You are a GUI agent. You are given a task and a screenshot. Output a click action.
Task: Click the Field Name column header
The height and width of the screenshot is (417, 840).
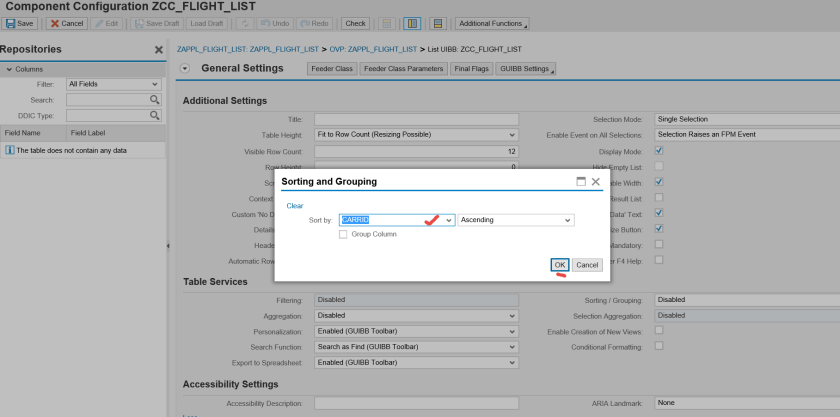coord(33,133)
